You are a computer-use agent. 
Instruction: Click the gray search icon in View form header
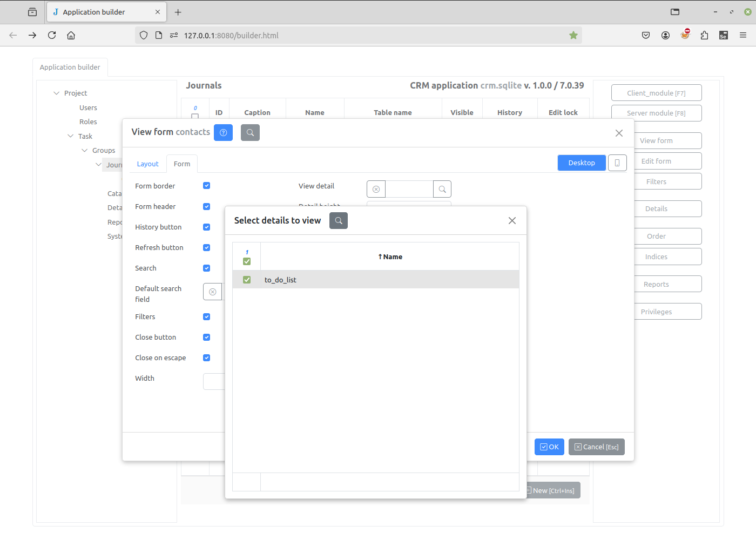[250, 132]
